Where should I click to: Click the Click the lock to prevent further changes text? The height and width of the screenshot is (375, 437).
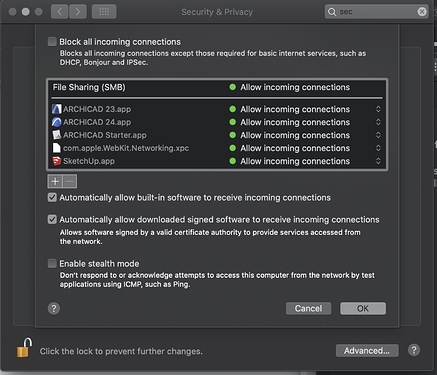pos(121,351)
